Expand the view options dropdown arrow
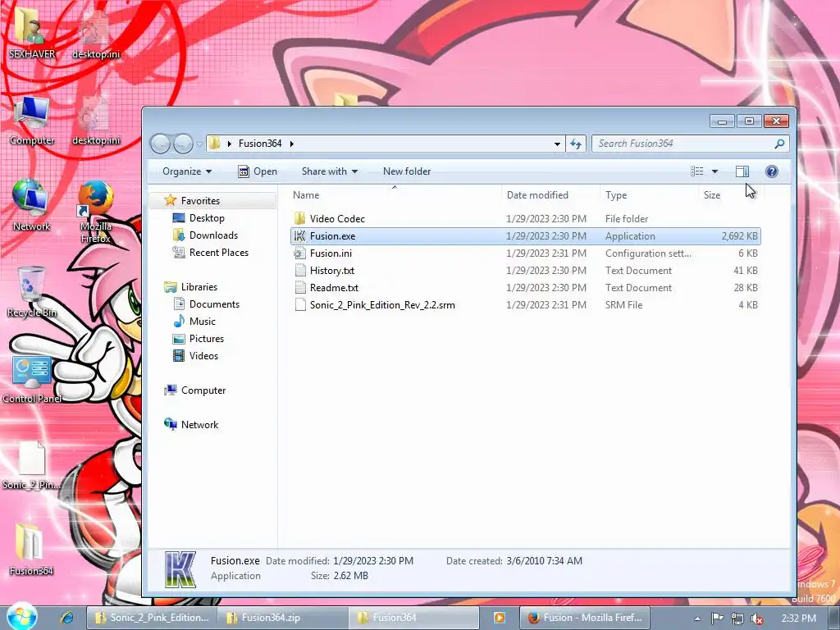Screen dimensions: 840x630 (714, 171)
